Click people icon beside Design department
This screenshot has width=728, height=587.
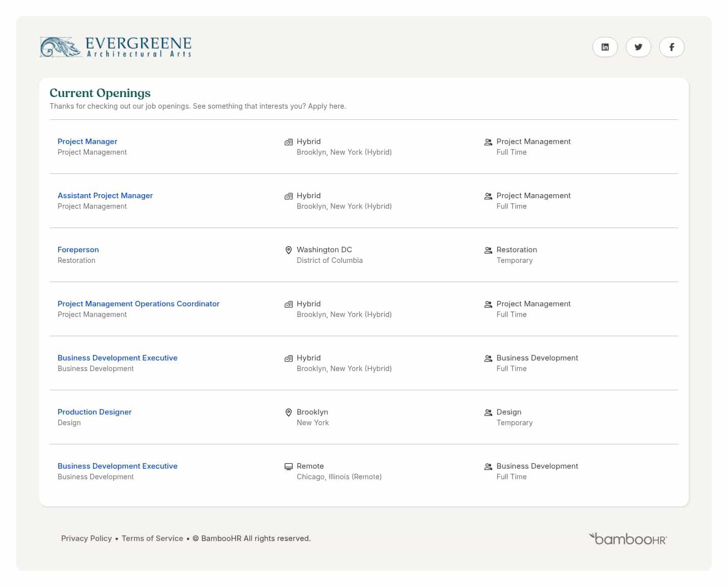[x=488, y=413]
